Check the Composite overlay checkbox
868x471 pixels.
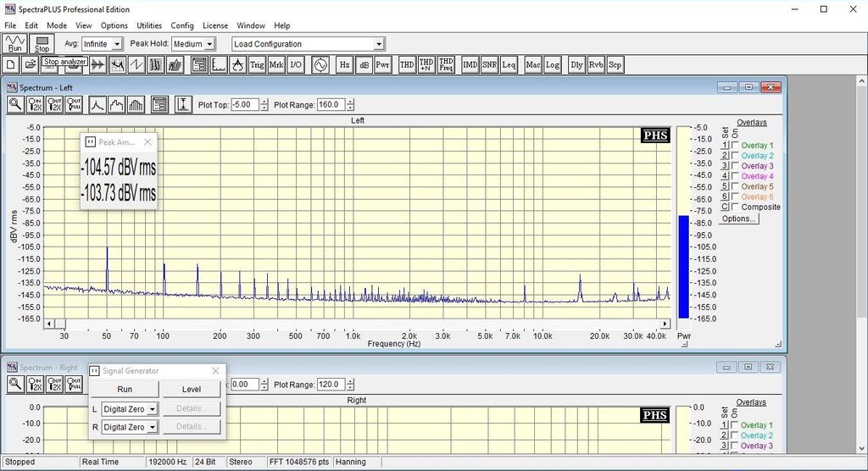click(735, 207)
